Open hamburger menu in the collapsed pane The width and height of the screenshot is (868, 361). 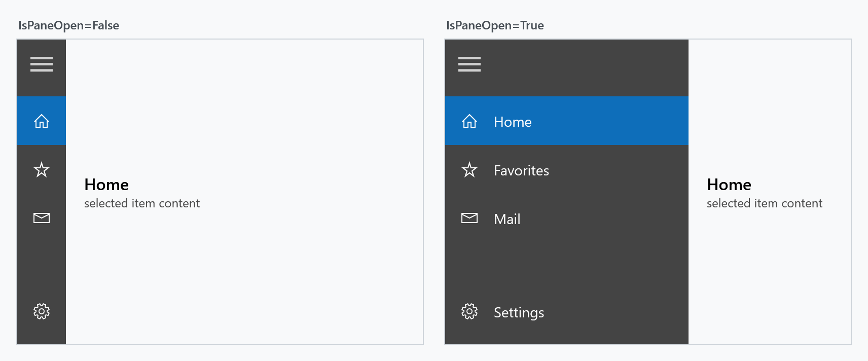(x=42, y=64)
